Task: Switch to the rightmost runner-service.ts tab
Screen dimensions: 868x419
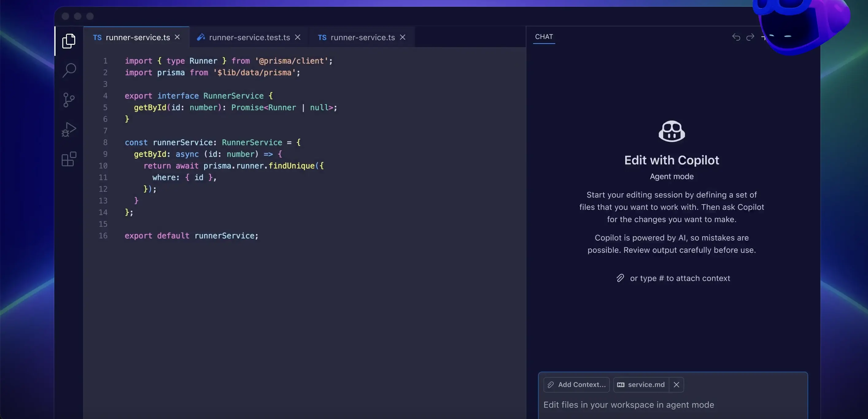Action: 362,37
